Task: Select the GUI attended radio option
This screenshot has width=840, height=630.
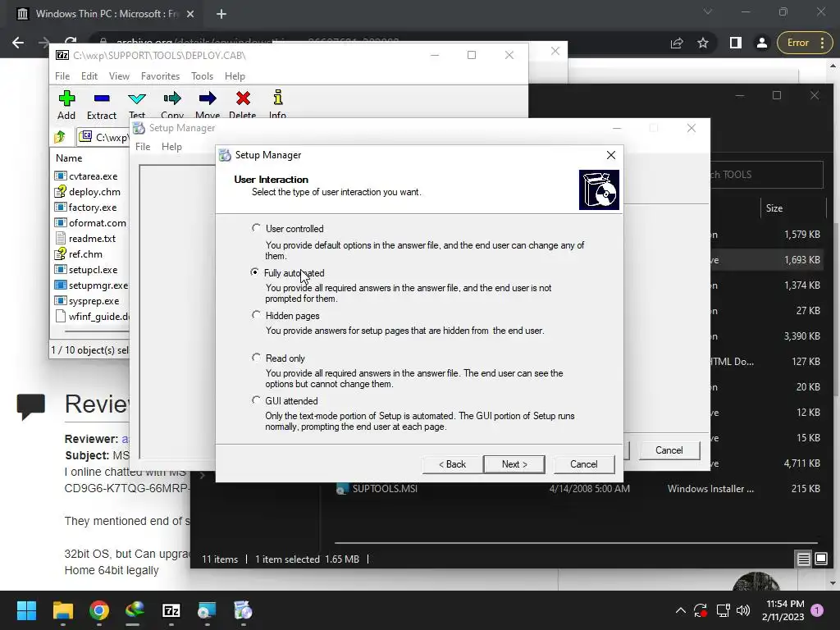Action: click(x=256, y=400)
